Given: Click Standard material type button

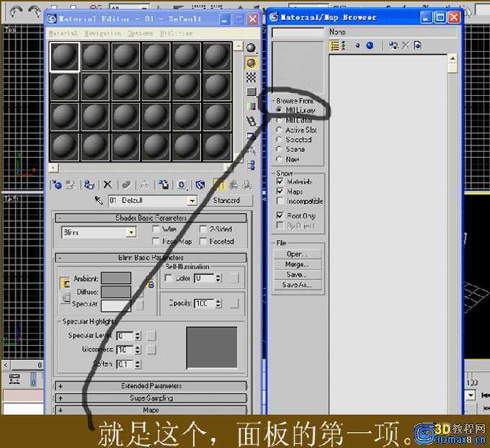Looking at the screenshot, I should [226, 200].
